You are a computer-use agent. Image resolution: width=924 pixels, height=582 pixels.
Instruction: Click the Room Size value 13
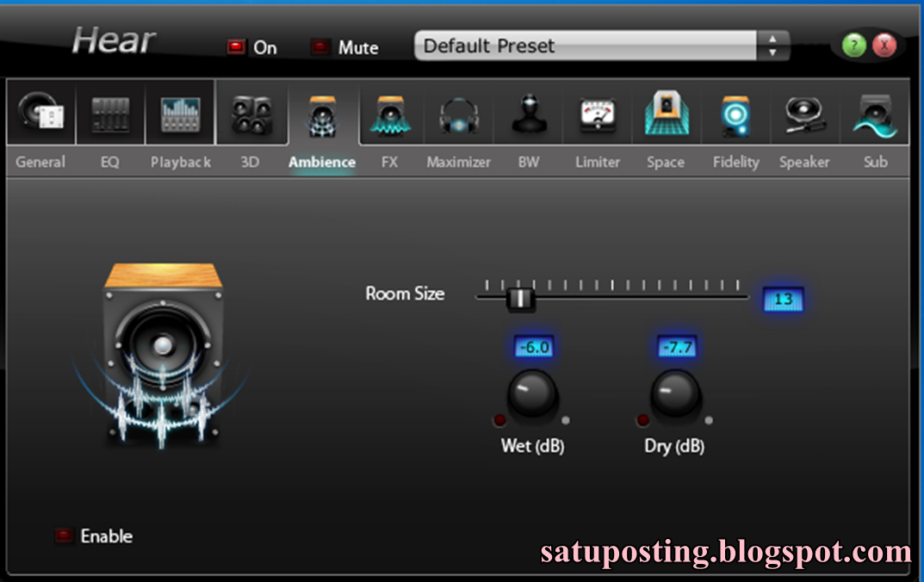click(x=783, y=300)
